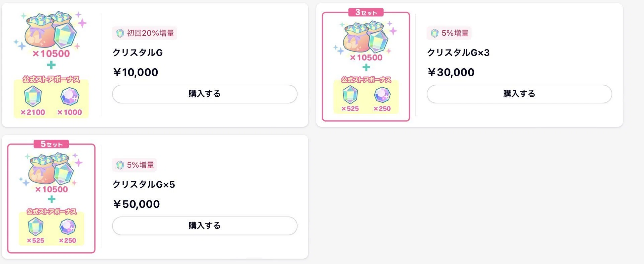Click 5%増量 badge on クリスタルG×5
The height and width of the screenshot is (264, 644).
pos(134,165)
